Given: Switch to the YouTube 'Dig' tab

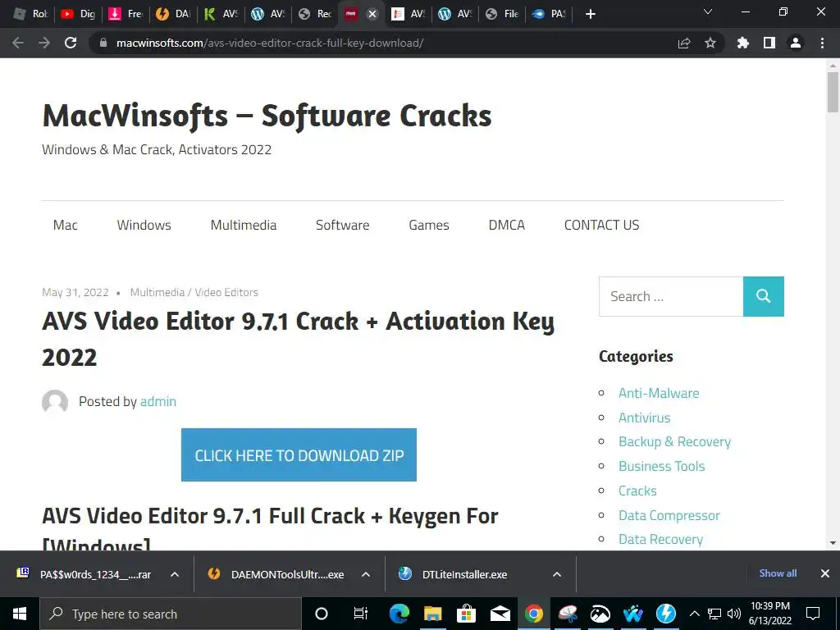Looking at the screenshot, I should pos(78,14).
